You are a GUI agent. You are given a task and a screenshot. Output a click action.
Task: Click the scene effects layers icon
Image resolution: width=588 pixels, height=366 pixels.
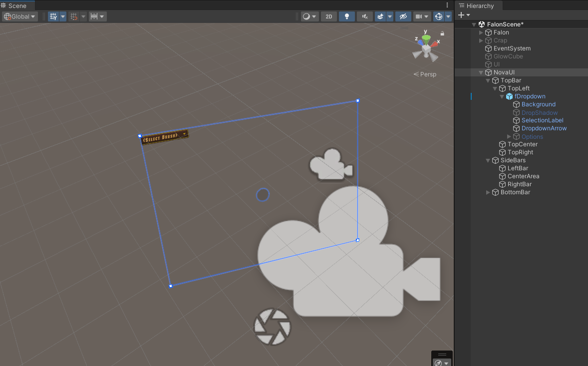(381, 16)
